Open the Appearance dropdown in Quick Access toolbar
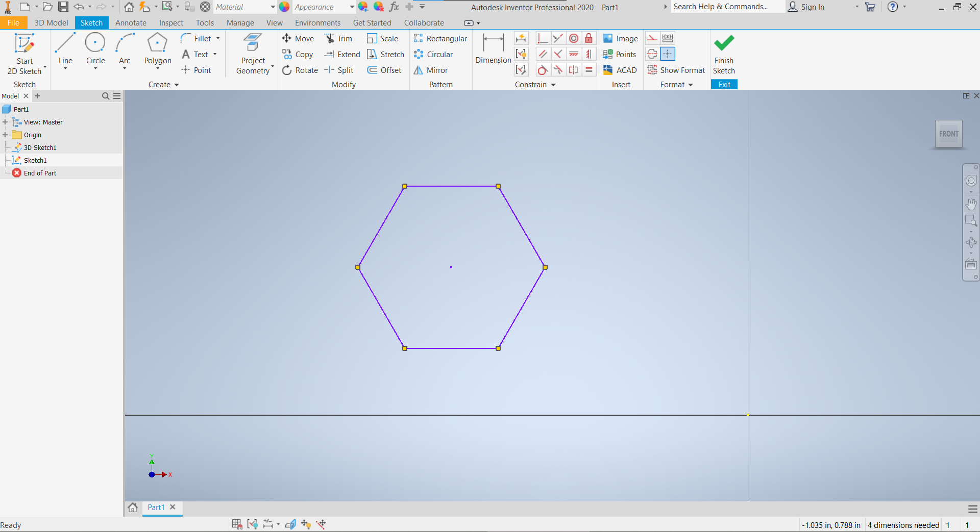 (x=351, y=7)
